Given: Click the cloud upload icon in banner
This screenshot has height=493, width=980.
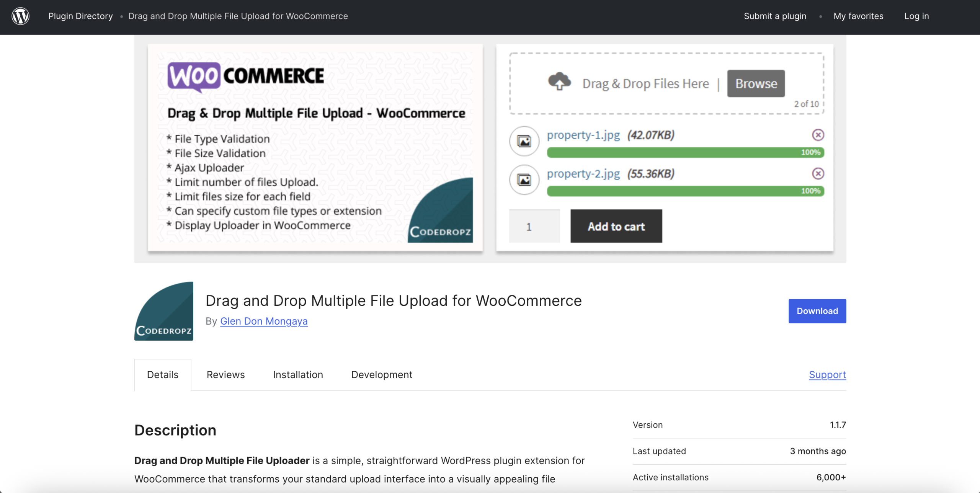Looking at the screenshot, I should click(559, 81).
